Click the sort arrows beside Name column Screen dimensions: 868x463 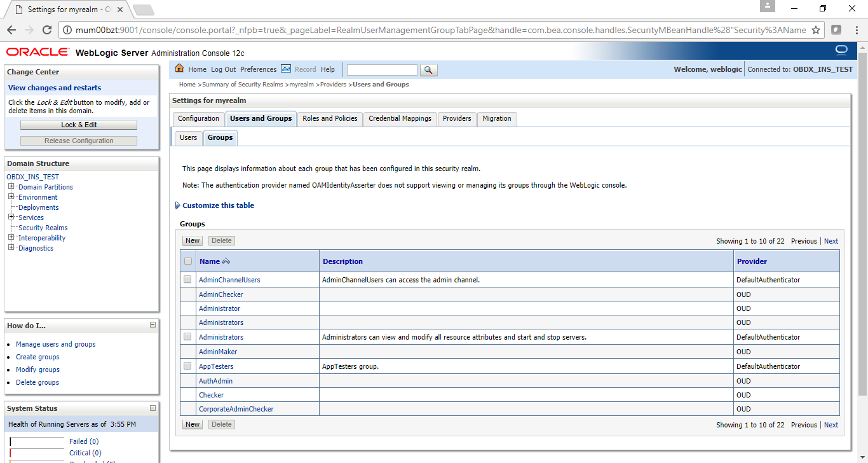226,261
